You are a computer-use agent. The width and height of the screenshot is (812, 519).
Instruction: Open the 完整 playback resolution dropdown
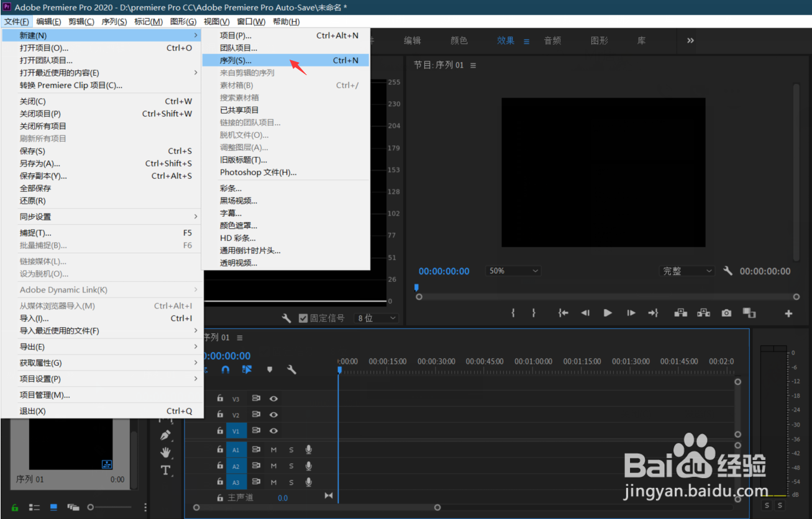pos(687,271)
